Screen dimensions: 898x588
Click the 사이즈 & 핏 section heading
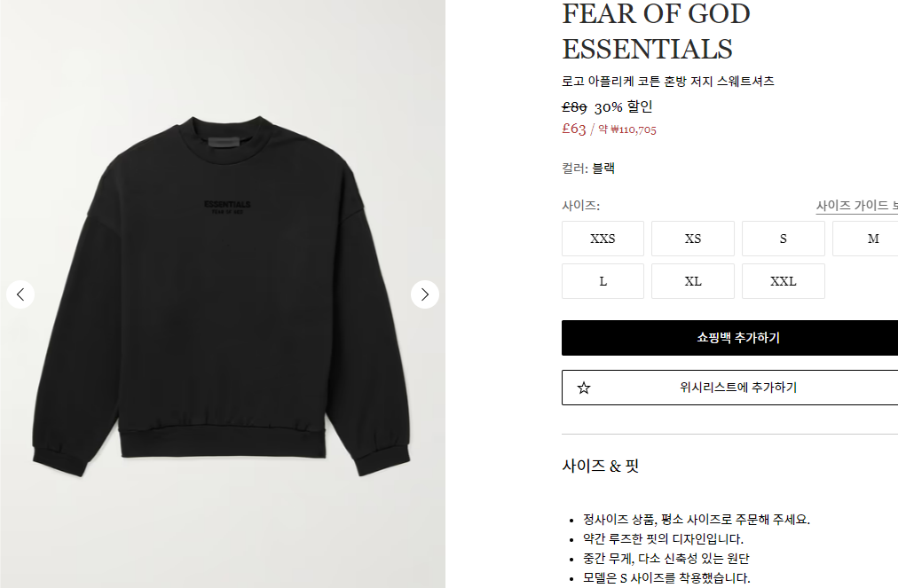click(x=600, y=466)
